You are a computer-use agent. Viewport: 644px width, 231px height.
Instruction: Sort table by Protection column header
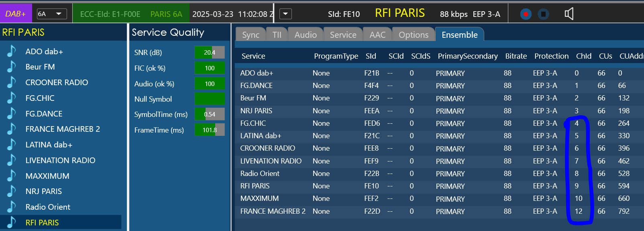pyautogui.click(x=551, y=56)
